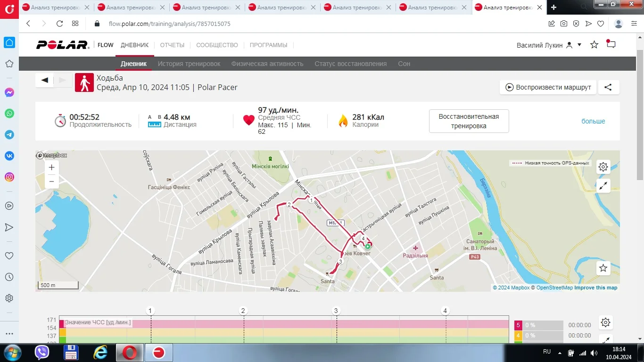Open Pinboards heart in the sidebar
This screenshot has height=362, width=644.
(9, 256)
